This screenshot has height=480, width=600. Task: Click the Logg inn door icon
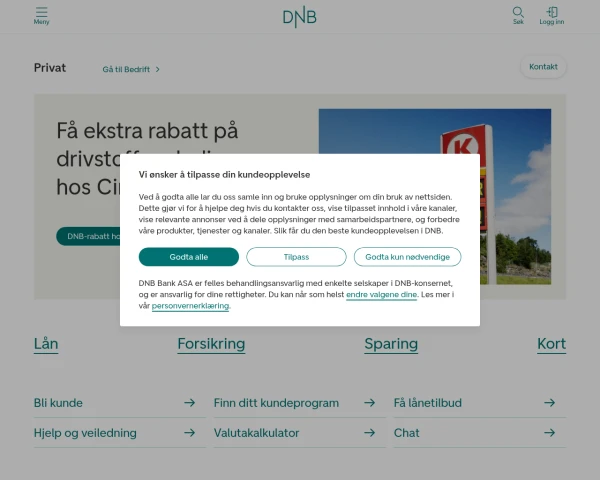pyautogui.click(x=552, y=12)
